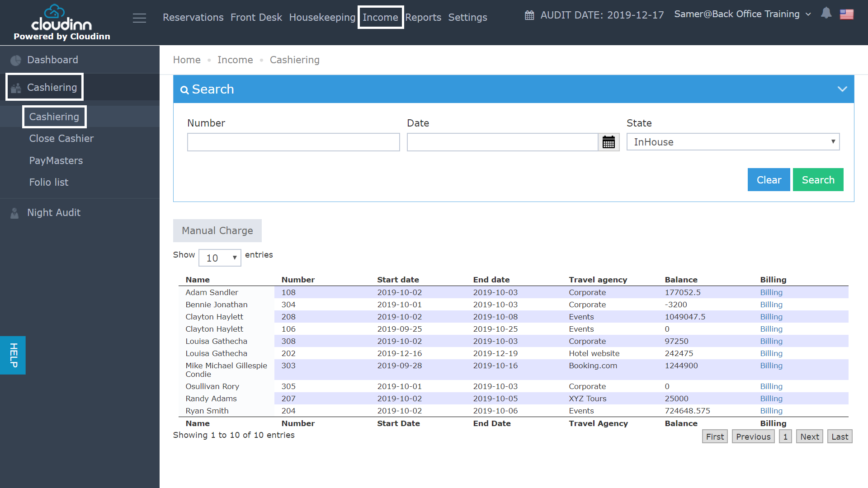Click the audit date calendar icon
Screen dimensions: 868x488
coord(529,15)
